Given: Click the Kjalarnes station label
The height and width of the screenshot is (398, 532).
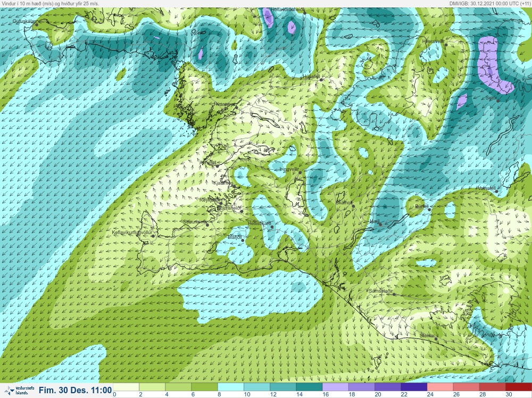Looking at the screenshot, I should pos(222,183).
